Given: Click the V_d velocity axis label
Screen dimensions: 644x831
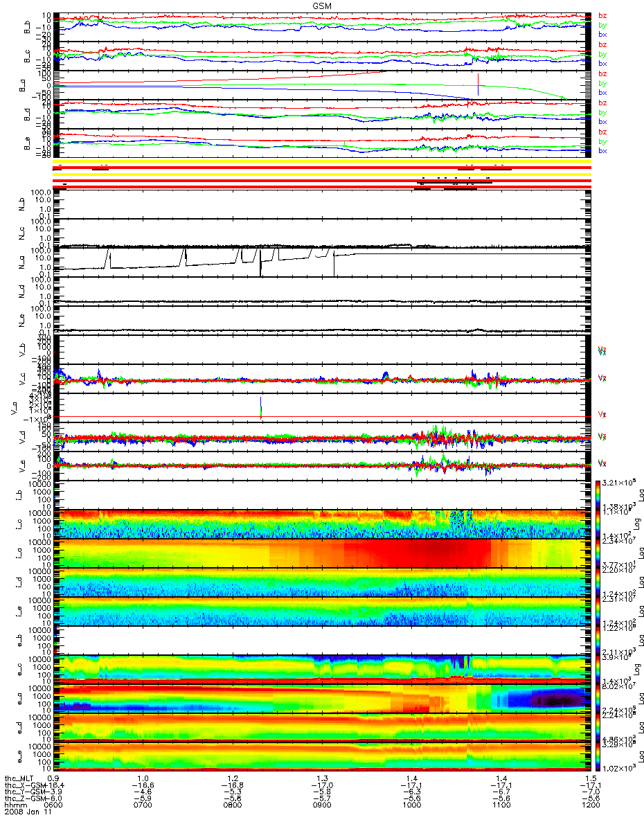Looking at the screenshot, I should click(x=21, y=438).
